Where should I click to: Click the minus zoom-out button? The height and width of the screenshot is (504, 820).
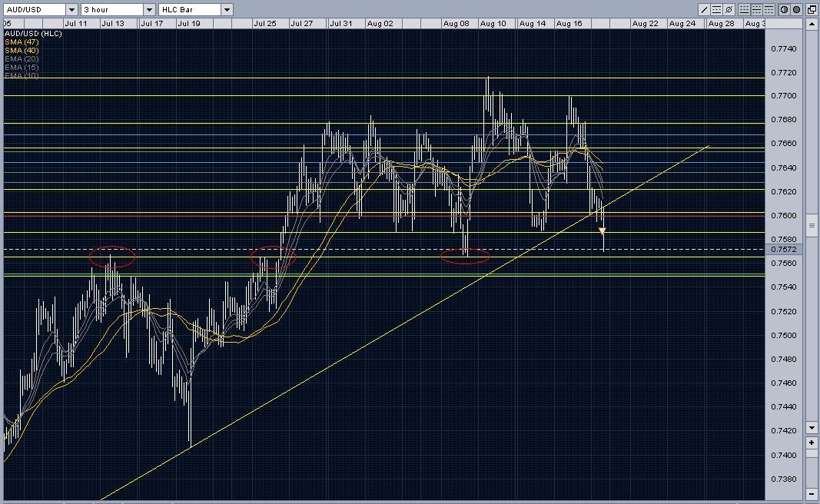812,493
